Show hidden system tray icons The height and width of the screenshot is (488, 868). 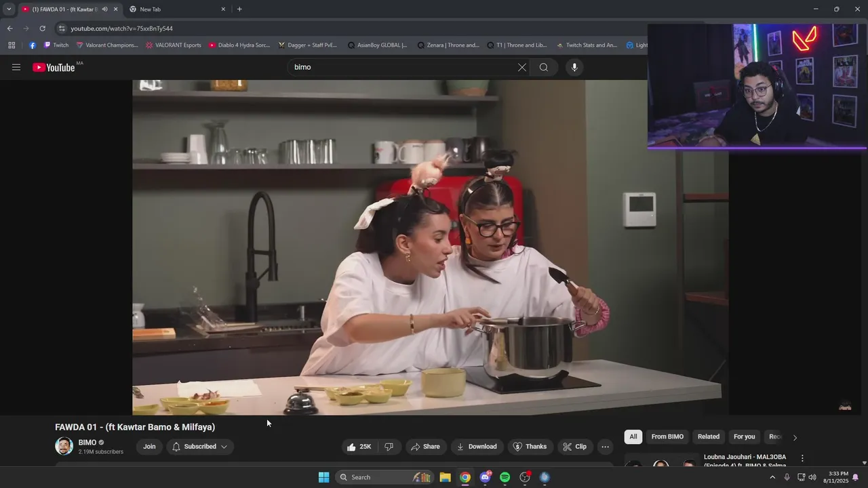coord(772,477)
